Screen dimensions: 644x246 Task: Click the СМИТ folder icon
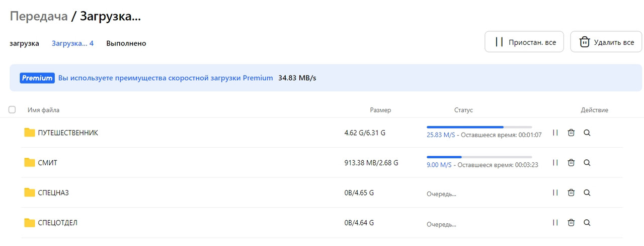[30, 162]
